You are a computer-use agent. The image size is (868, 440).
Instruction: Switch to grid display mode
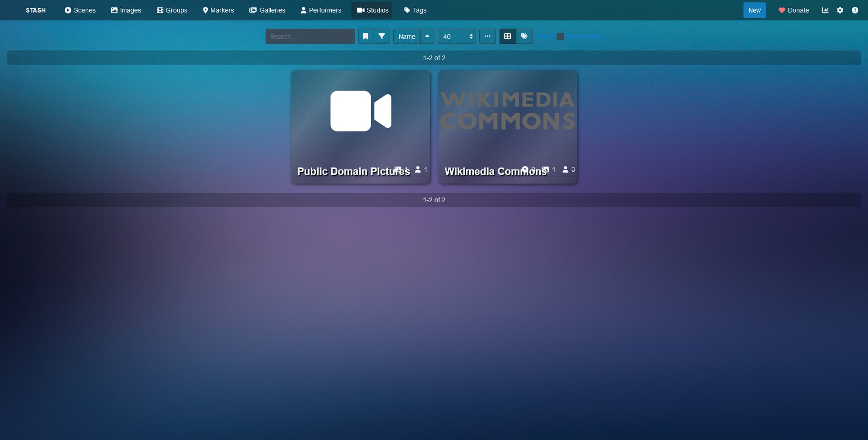[x=508, y=37]
